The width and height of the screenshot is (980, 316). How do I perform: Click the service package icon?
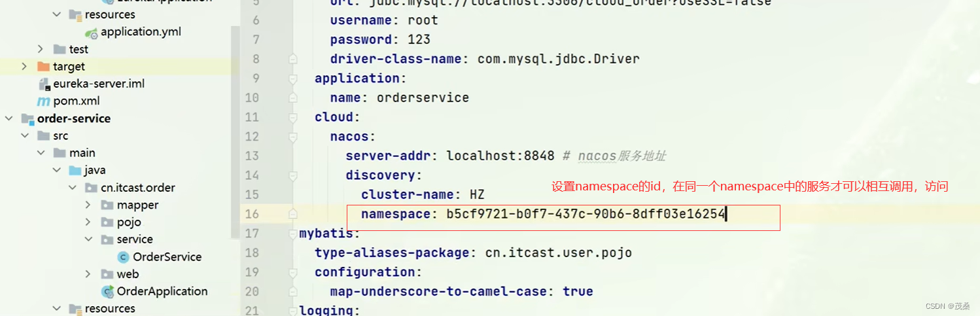click(107, 239)
